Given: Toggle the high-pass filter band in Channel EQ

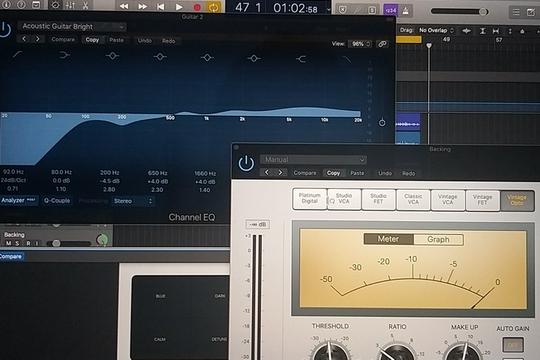Looking at the screenshot, I should 17,54.
